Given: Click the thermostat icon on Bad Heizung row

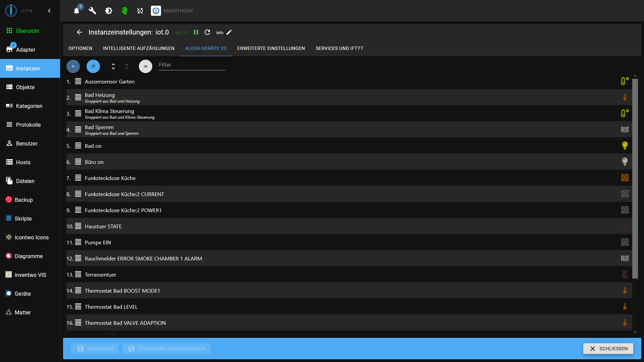Looking at the screenshot, I should coord(625,97).
